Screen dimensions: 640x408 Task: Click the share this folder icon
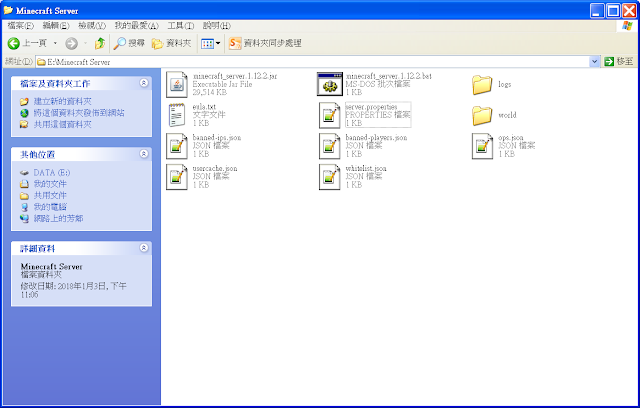point(24,124)
